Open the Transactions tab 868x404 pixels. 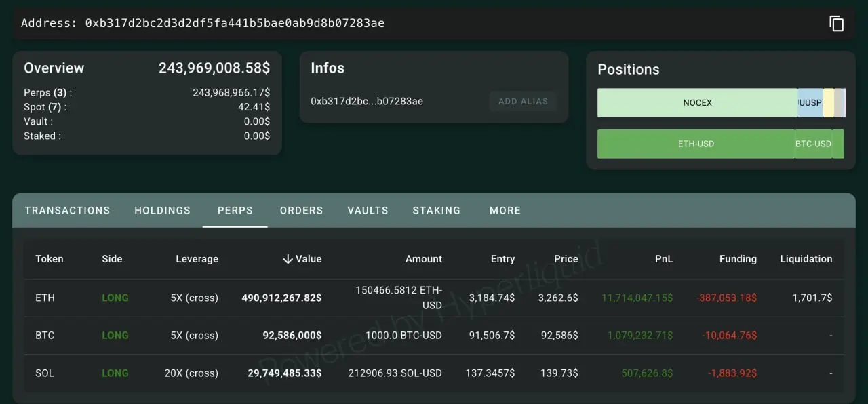pos(67,210)
